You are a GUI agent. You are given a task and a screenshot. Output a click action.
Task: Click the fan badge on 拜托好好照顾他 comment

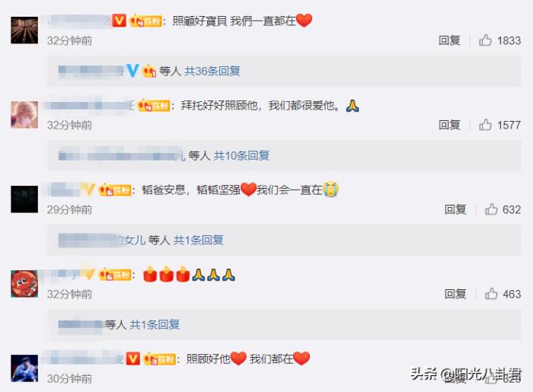coord(153,106)
